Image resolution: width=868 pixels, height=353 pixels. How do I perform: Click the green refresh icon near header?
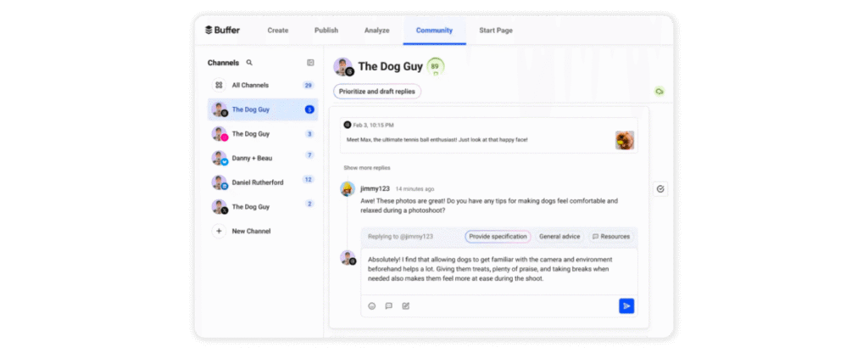659,92
